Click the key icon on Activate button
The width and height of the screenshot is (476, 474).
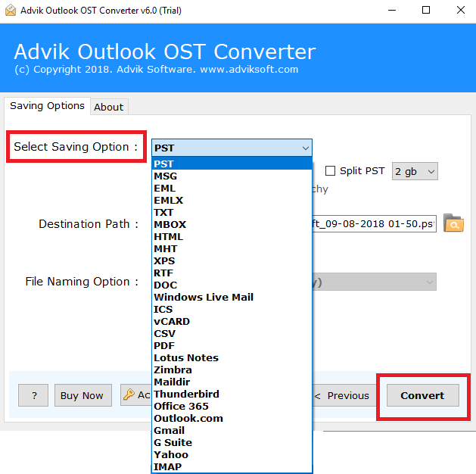(x=129, y=394)
